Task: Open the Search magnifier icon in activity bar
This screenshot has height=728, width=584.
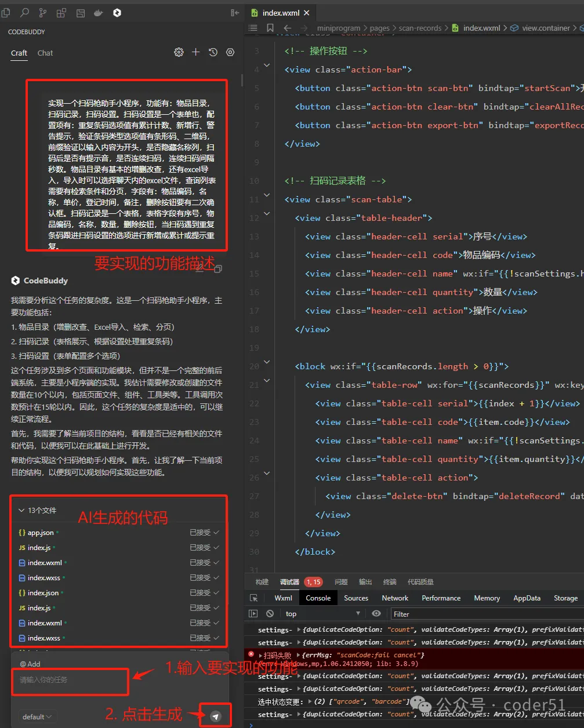Action: (x=24, y=12)
